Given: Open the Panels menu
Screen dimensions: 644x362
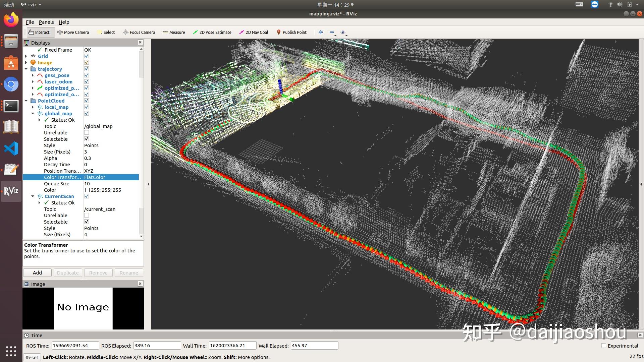Looking at the screenshot, I should pos(46,22).
